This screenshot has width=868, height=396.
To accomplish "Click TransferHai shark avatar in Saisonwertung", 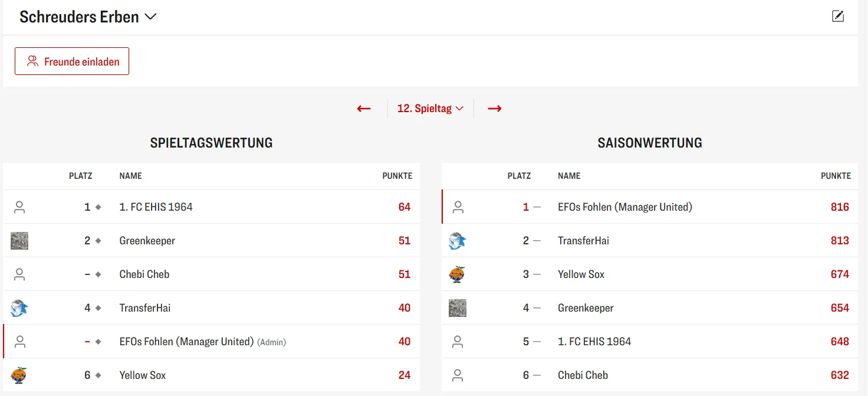I will [458, 241].
